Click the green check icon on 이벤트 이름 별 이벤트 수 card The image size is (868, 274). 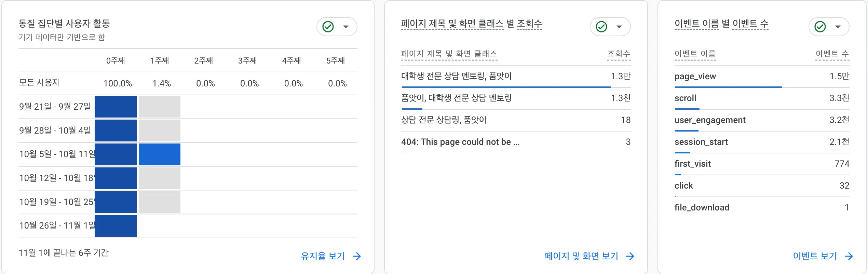tap(820, 27)
